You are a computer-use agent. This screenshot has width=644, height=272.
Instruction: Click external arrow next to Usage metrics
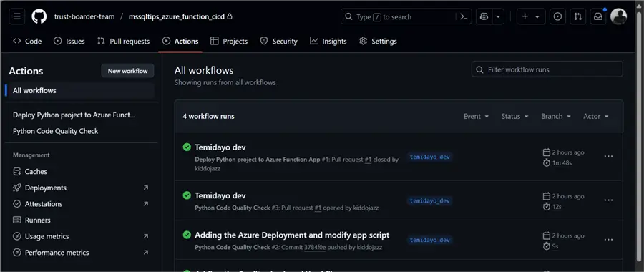[x=145, y=236]
